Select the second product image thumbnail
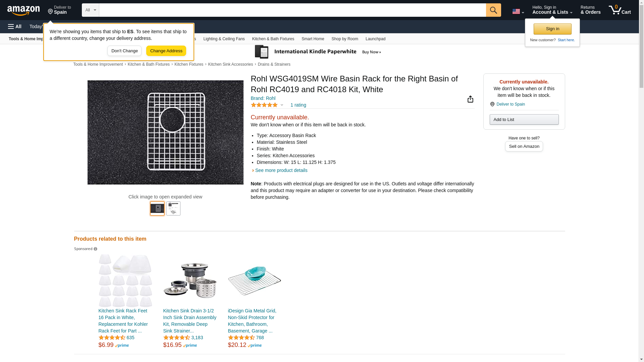 point(173,208)
